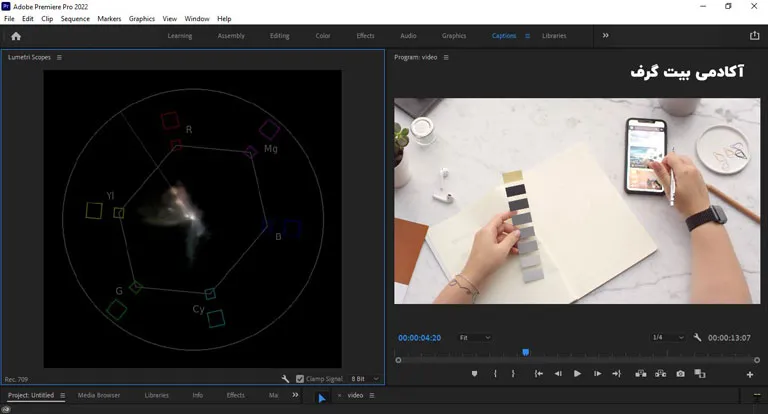The image size is (768, 414).
Task: Click the Lift button in Program monitor
Action: pyautogui.click(x=639, y=374)
